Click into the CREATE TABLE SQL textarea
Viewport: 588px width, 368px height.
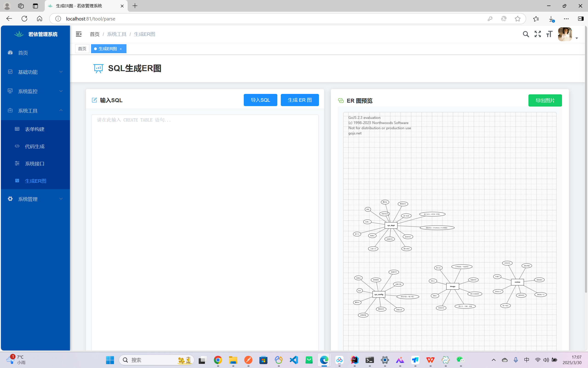(205, 219)
